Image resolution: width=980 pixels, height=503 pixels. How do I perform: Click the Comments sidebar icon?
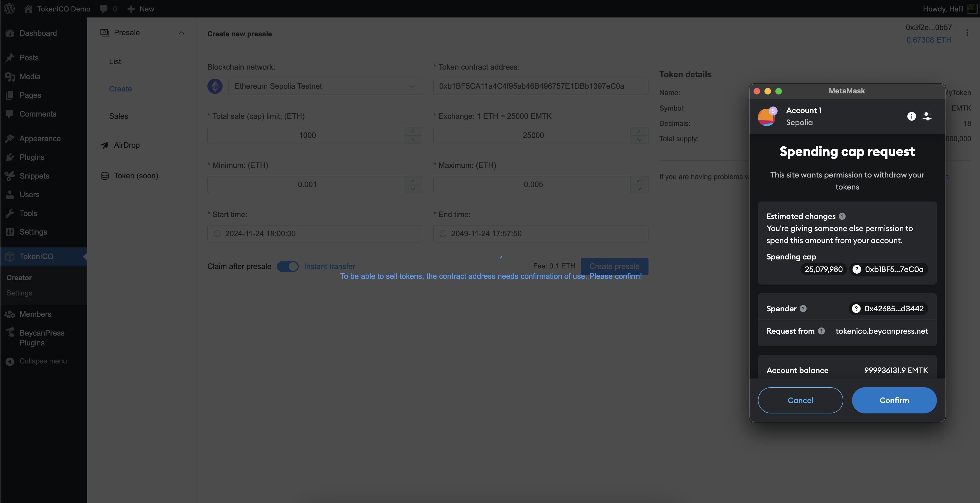(x=10, y=114)
